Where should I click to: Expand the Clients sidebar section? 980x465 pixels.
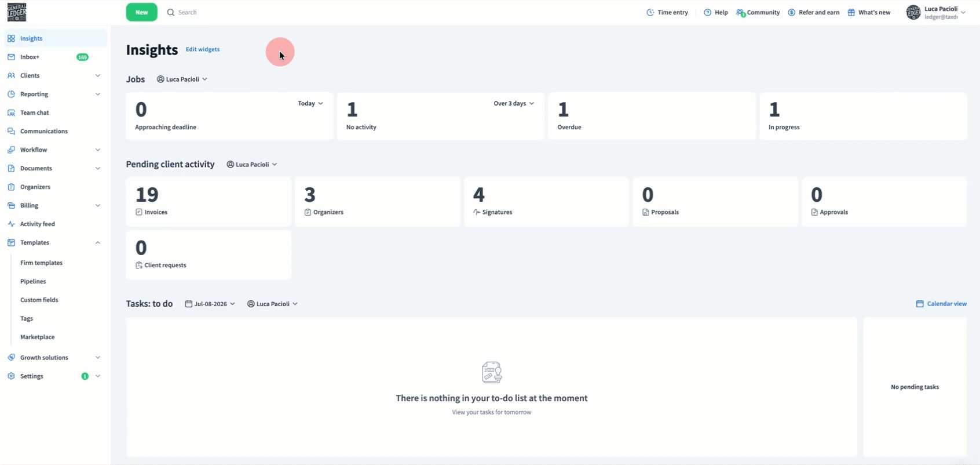pyautogui.click(x=98, y=75)
